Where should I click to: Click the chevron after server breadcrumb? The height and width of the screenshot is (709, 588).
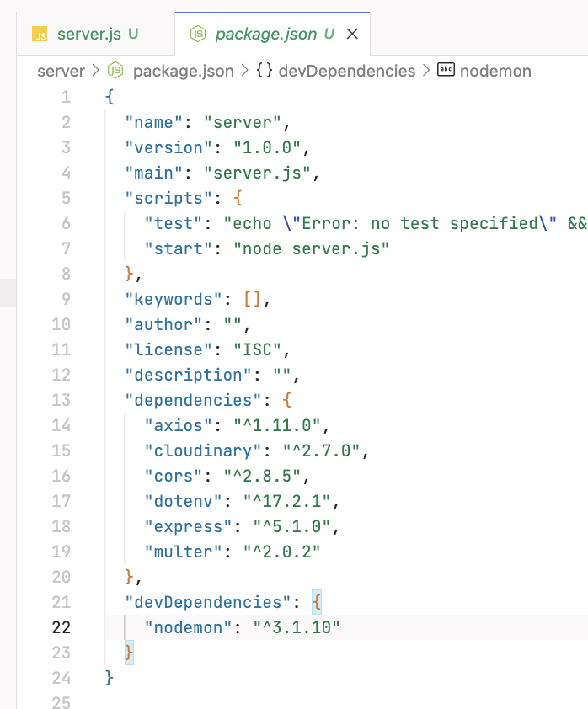click(95, 71)
